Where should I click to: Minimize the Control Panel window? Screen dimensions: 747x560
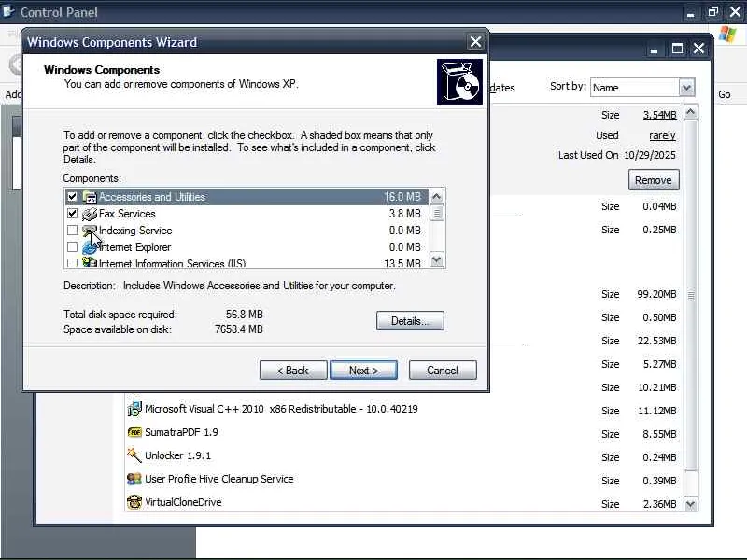pos(690,12)
